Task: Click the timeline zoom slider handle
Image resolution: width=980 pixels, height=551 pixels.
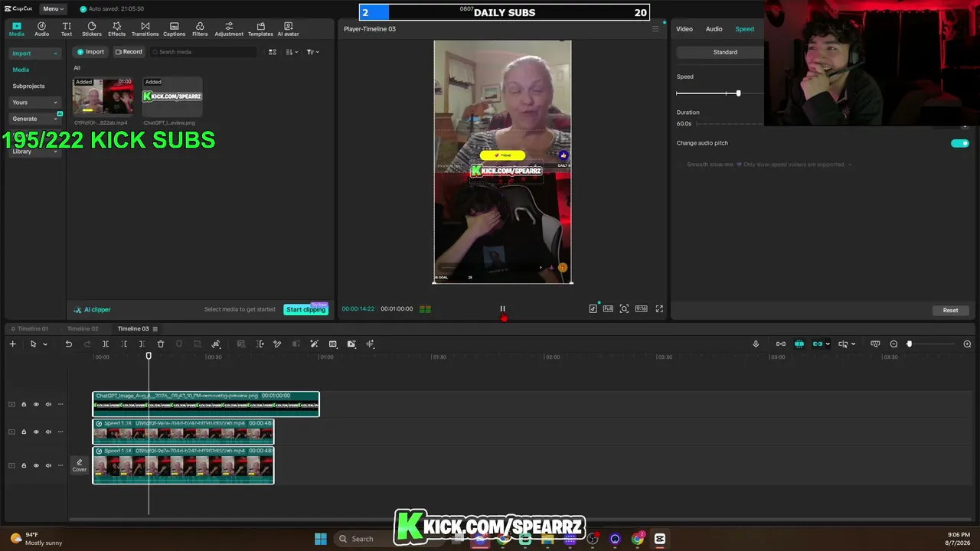Action: (x=910, y=344)
